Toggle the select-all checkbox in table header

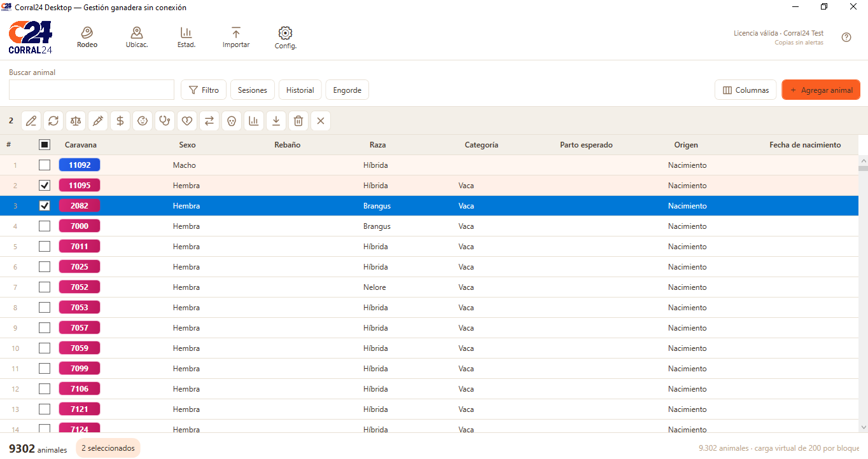coord(45,145)
